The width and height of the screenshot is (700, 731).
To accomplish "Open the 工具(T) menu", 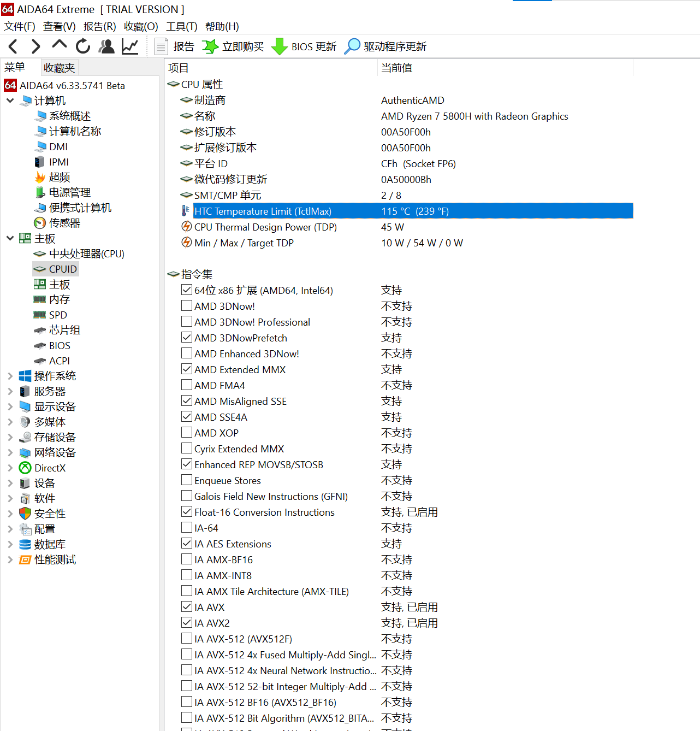I will tap(182, 26).
